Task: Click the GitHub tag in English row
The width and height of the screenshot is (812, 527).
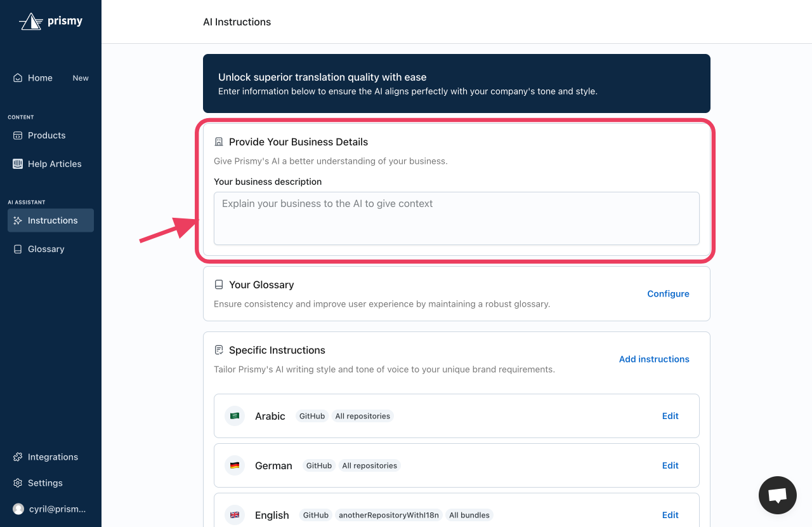Action: pyautogui.click(x=316, y=515)
